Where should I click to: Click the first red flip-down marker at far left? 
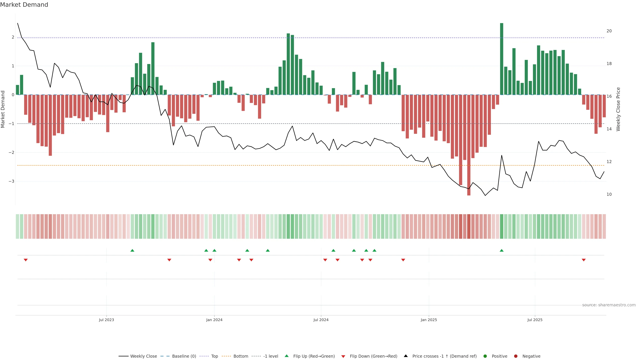point(25,260)
